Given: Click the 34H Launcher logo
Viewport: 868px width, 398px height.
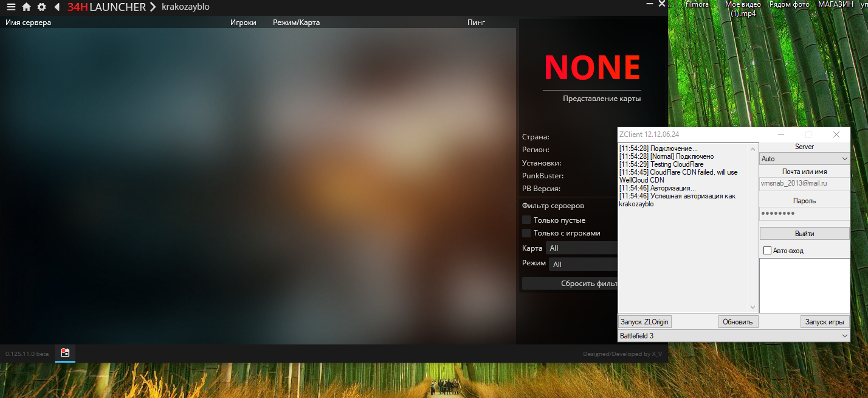Looking at the screenshot, I should coord(106,7).
